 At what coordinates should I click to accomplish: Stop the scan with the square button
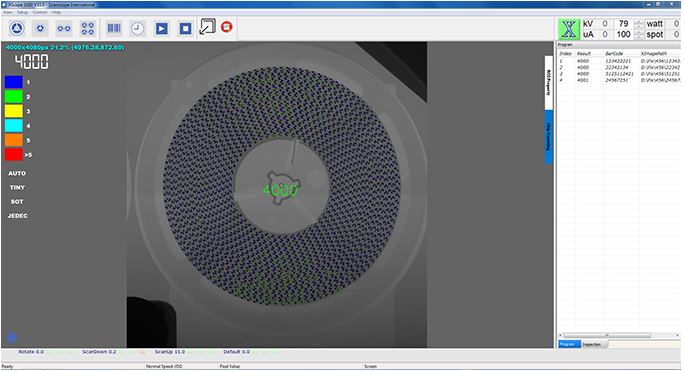pos(185,29)
